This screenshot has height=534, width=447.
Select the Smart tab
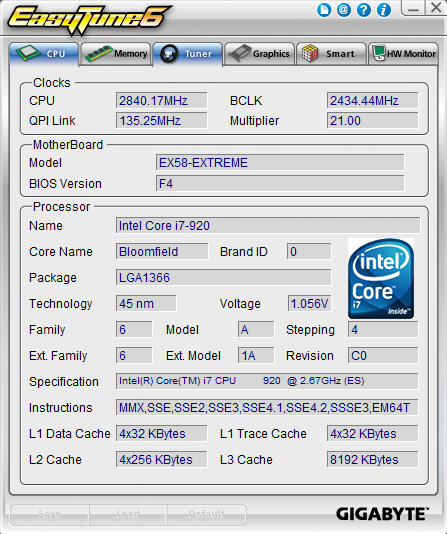(331, 54)
